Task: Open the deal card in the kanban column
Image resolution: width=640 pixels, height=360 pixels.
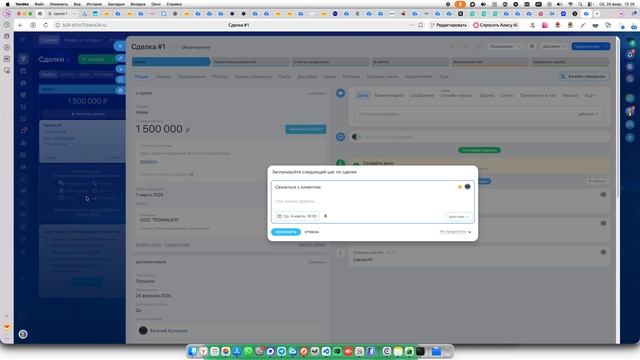Action: pos(82,141)
